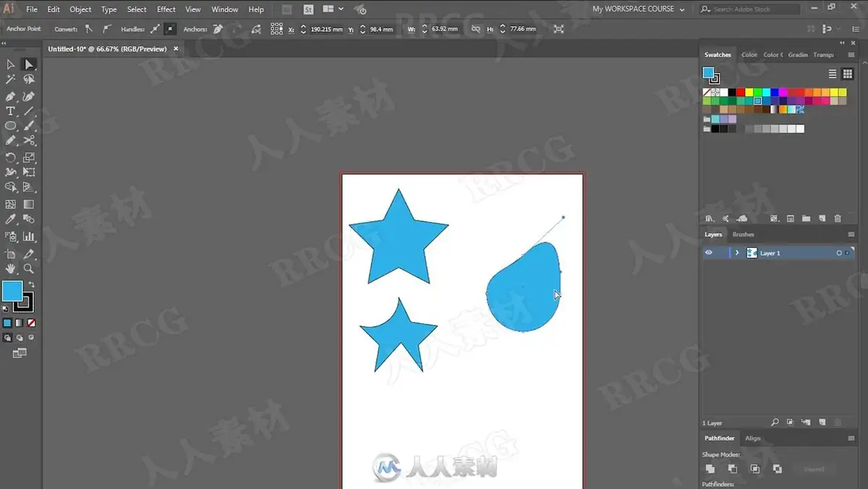Switch swatches to thumbnail view
The image size is (868, 489).
pyautogui.click(x=848, y=74)
